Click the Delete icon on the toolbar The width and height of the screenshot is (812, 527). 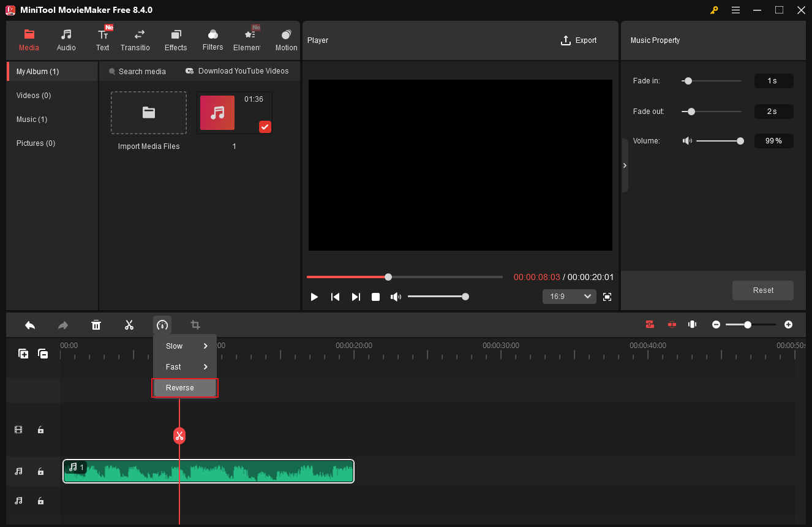click(x=96, y=325)
